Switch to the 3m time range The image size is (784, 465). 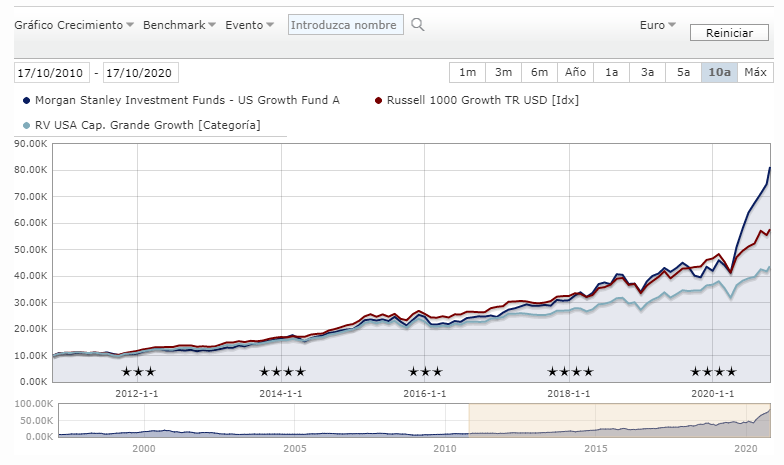point(503,72)
